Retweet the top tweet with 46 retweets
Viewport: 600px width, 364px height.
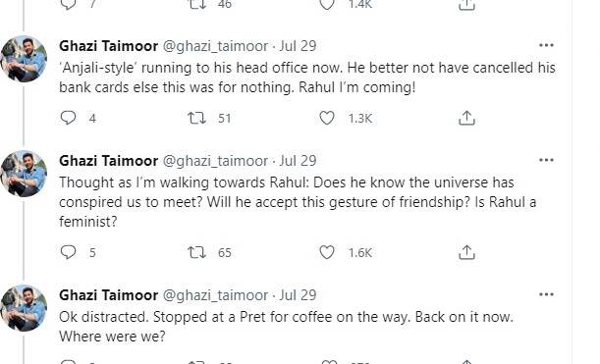pos(197,5)
